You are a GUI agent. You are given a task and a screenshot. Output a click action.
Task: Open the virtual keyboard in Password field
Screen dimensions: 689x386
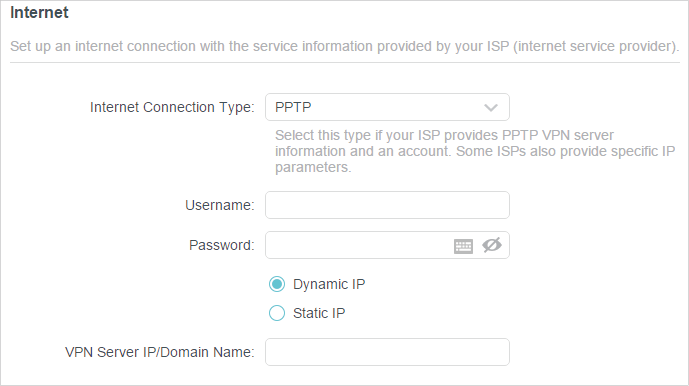[463, 246]
